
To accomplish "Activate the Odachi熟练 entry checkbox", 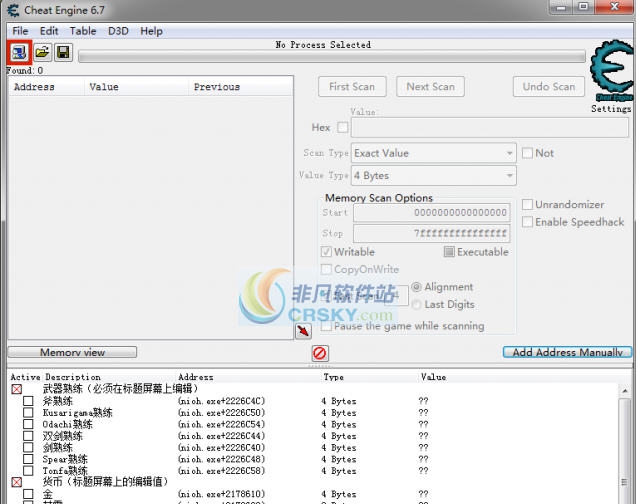I will click(28, 424).
